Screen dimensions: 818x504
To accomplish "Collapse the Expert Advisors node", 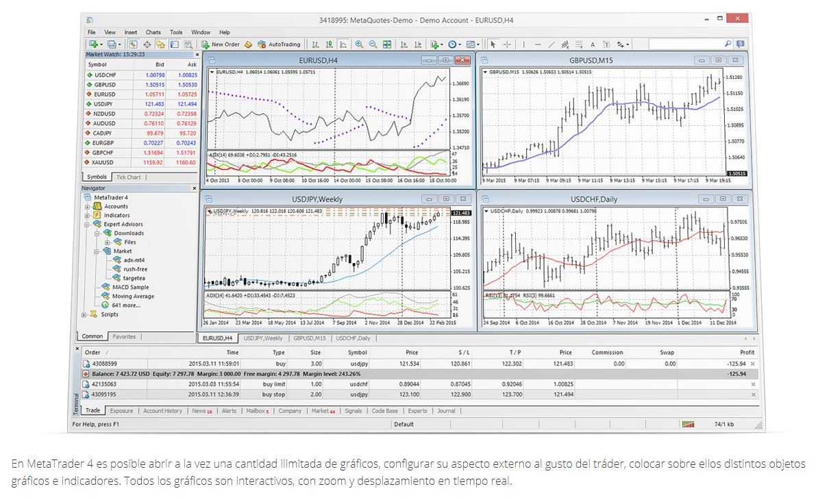I will point(87,225).
